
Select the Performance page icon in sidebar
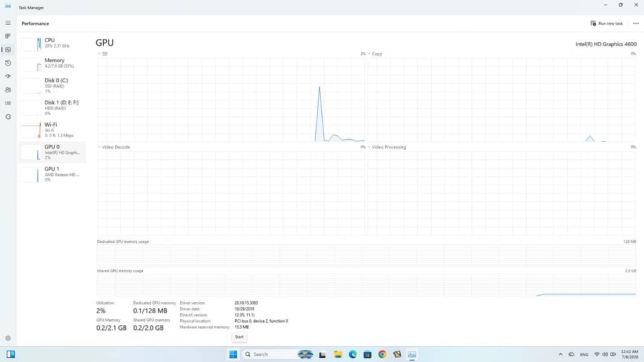8,49
